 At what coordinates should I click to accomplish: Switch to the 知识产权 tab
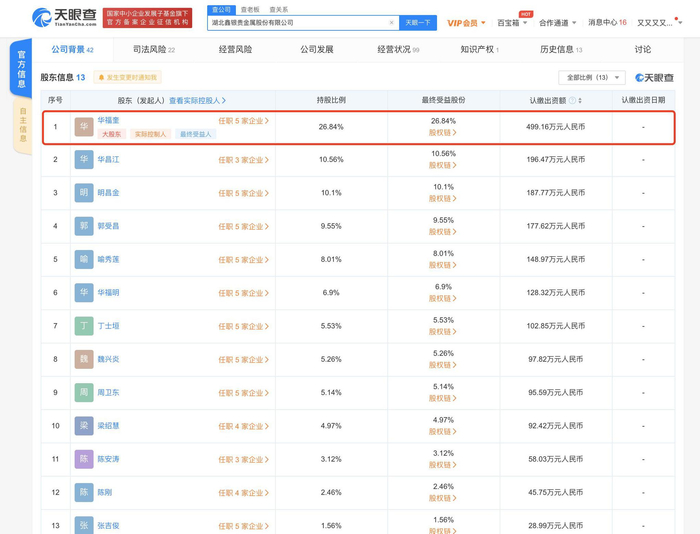point(479,49)
